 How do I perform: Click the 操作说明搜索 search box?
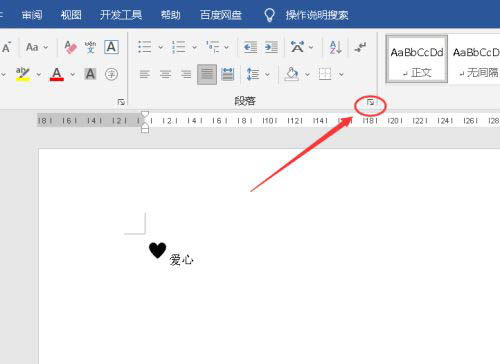tap(317, 15)
